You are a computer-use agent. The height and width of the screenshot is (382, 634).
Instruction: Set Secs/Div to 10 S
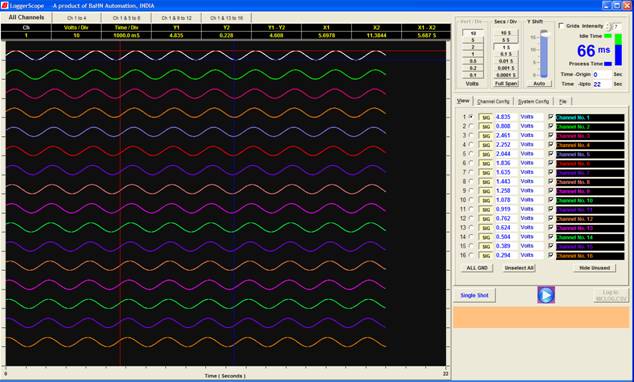click(x=506, y=33)
